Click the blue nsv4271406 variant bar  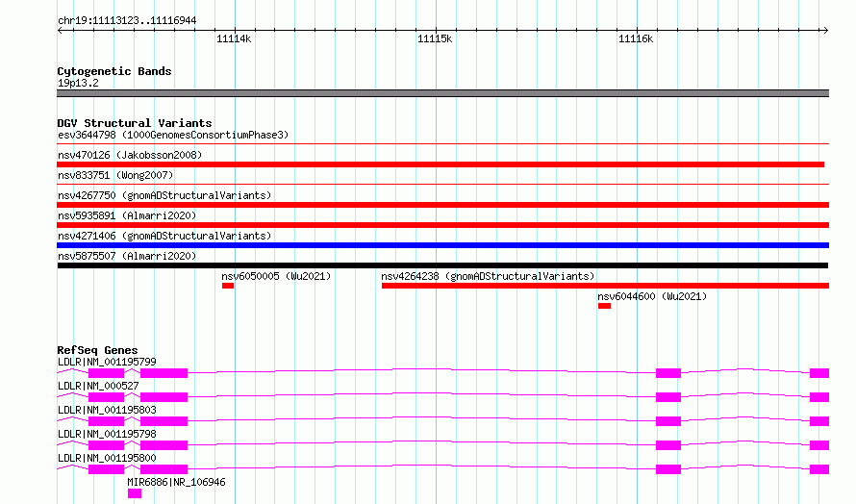pos(442,245)
